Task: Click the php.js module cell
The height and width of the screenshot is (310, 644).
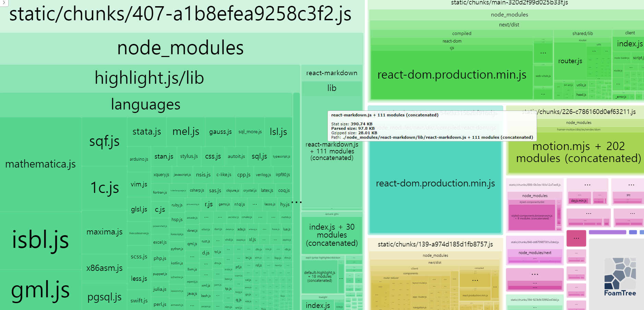Action: click(x=160, y=259)
